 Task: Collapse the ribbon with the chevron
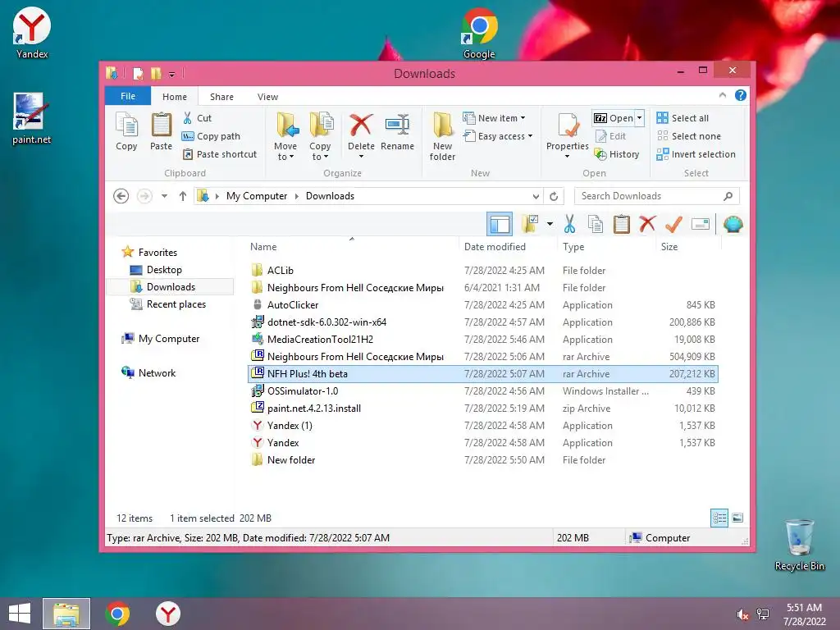pos(722,95)
